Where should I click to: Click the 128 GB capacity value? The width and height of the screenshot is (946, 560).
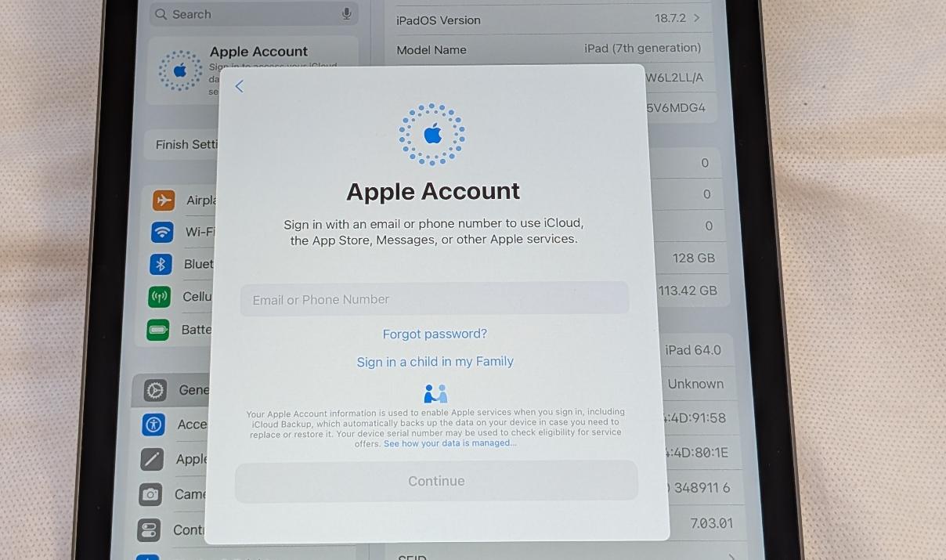point(694,258)
